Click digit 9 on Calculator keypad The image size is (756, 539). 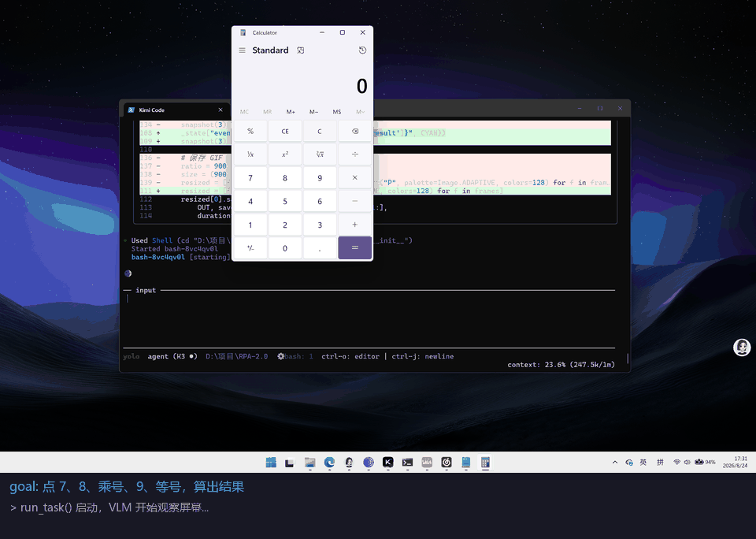(320, 178)
